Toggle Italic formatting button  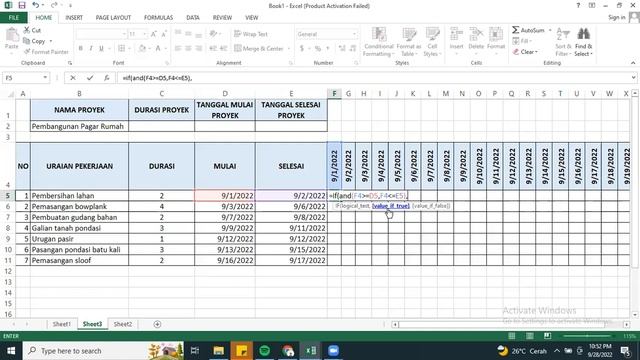(x=91, y=48)
